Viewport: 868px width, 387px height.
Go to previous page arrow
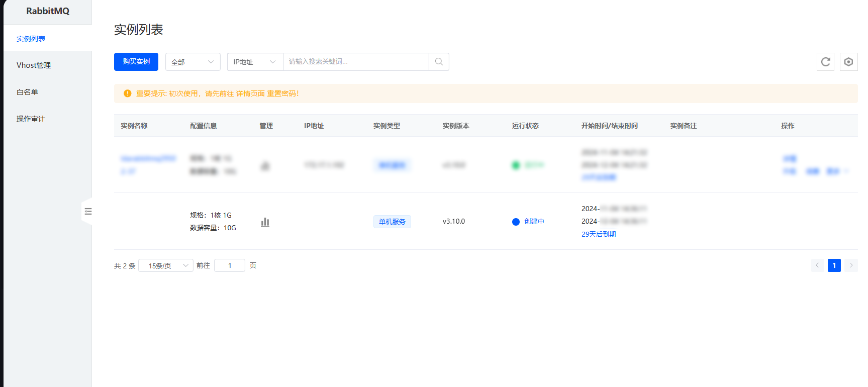tap(817, 265)
